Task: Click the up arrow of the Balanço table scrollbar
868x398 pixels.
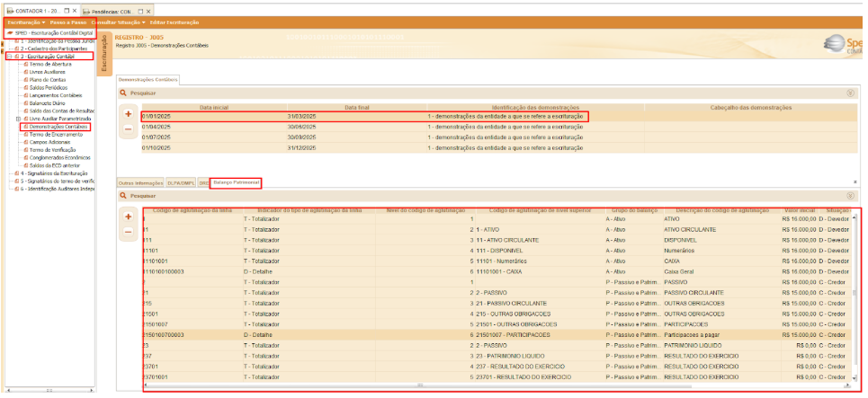Action: point(855,217)
